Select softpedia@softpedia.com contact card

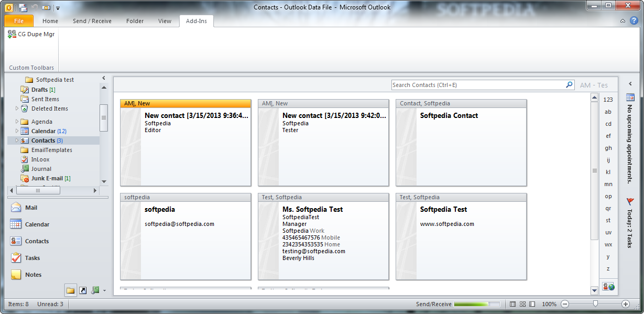point(185,236)
